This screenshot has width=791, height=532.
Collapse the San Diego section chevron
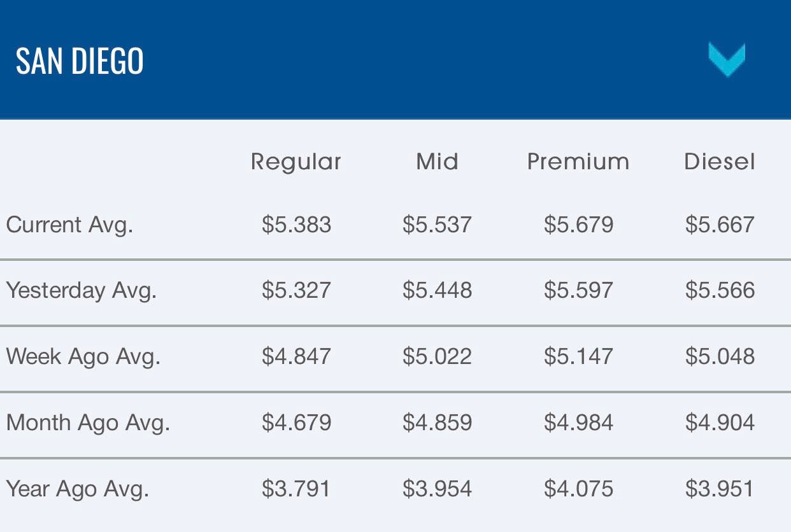[727, 60]
